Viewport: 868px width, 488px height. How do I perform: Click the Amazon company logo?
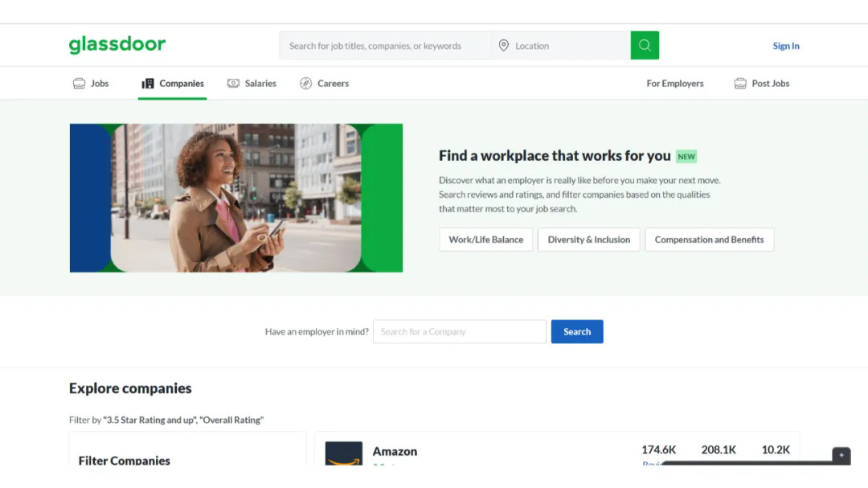click(343, 453)
